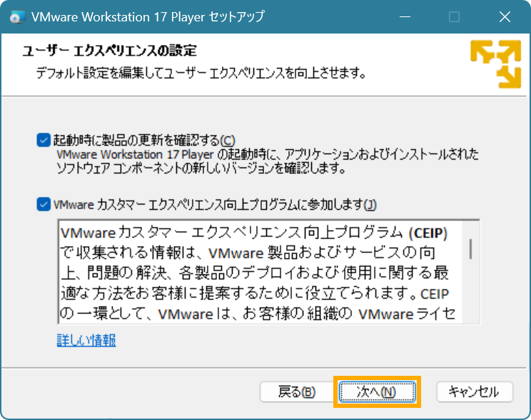Click the disabled maximize button
Image resolution: width=531 pixels, height=420 pixels.
[x=454, y=16]
